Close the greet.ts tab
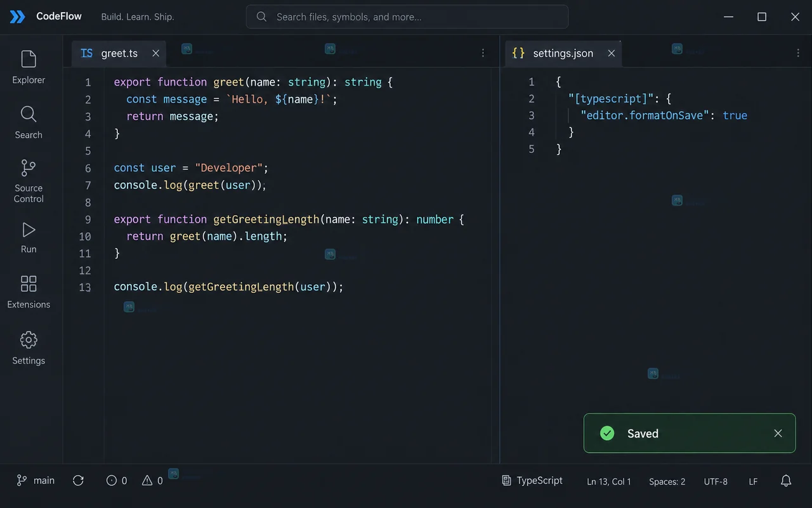The width and height of the screenshot is (812, 508). pos(155,53)
